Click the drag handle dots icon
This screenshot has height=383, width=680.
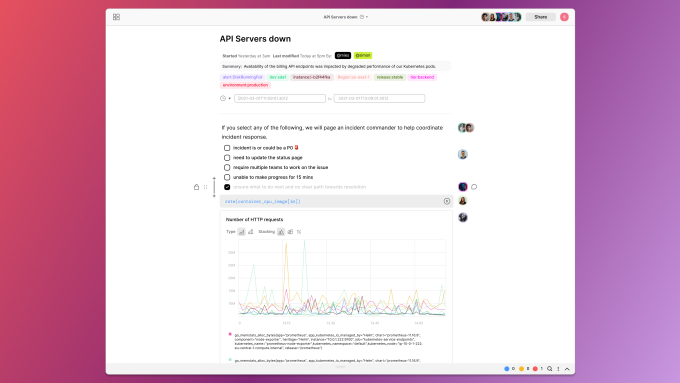click(206, 187)
